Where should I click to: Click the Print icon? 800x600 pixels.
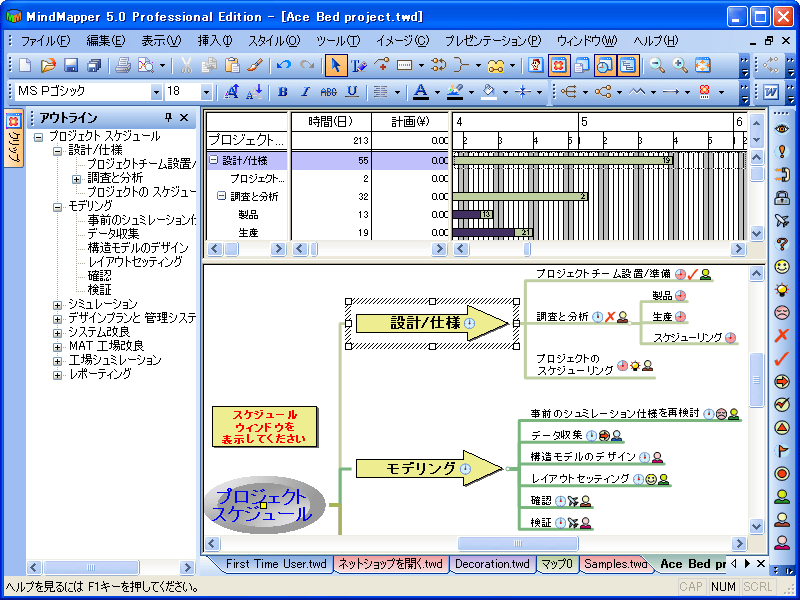123,65
